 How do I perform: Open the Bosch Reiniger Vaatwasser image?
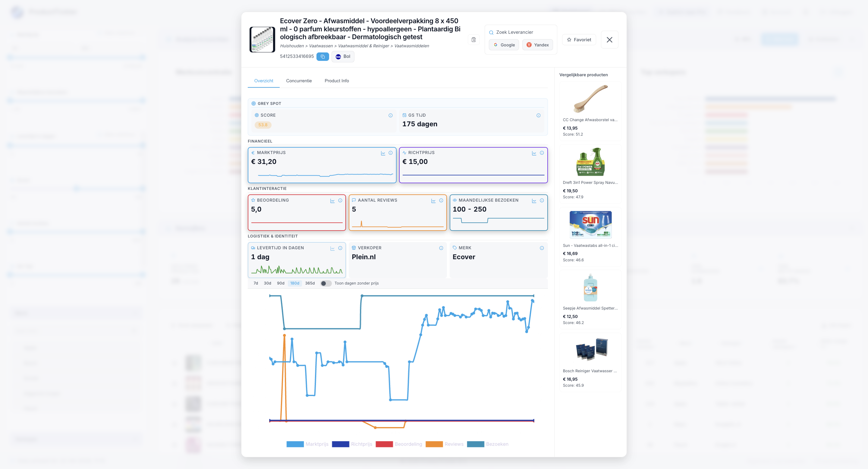click(592, 350)
